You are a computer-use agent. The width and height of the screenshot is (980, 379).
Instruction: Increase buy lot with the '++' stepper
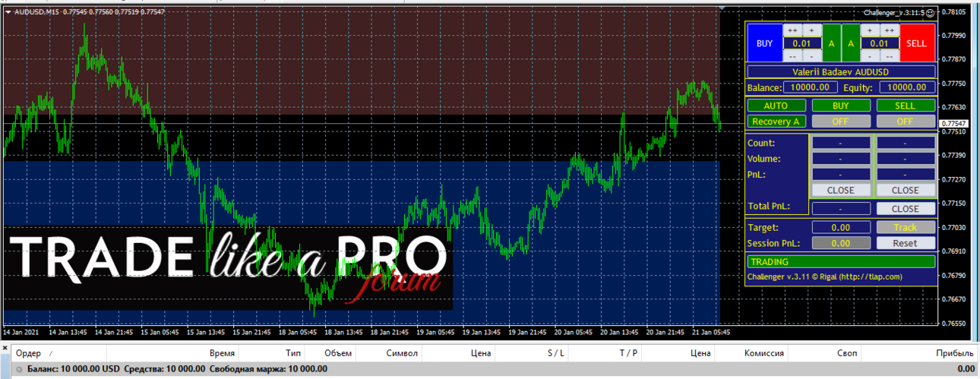tap(792, 30)
